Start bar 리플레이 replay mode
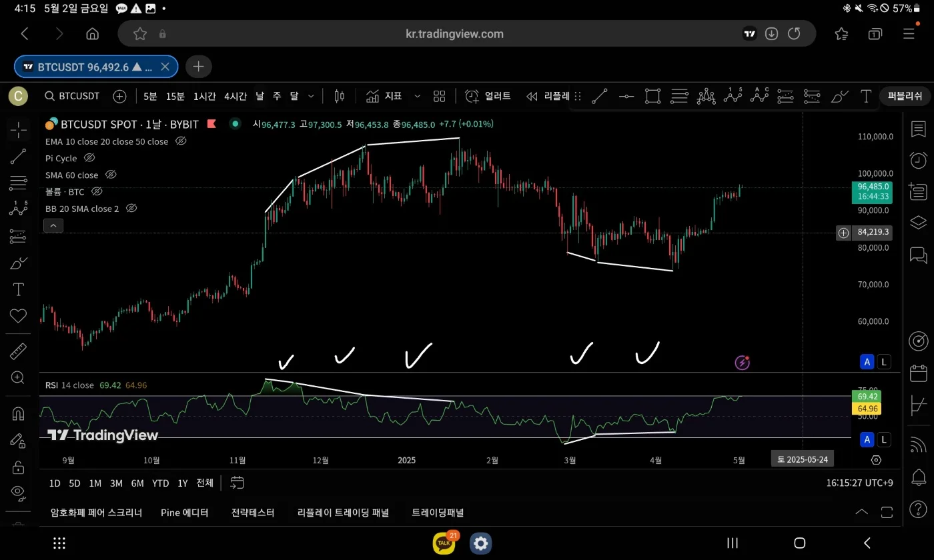This screenshot has width=934, height=560. 548,96
